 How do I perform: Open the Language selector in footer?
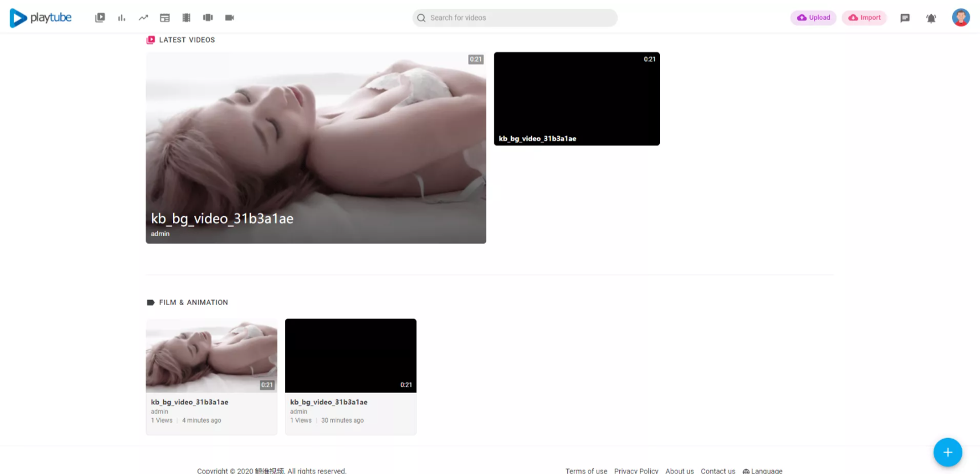click(763, 471)
